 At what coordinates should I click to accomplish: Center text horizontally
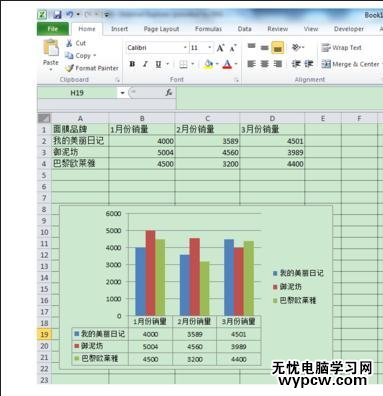[x=265, y=64]
